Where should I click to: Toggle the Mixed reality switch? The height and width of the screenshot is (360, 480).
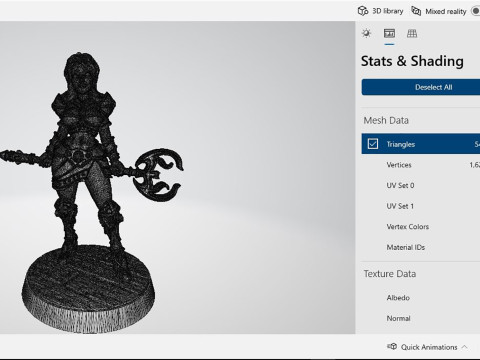coord(476,11)
